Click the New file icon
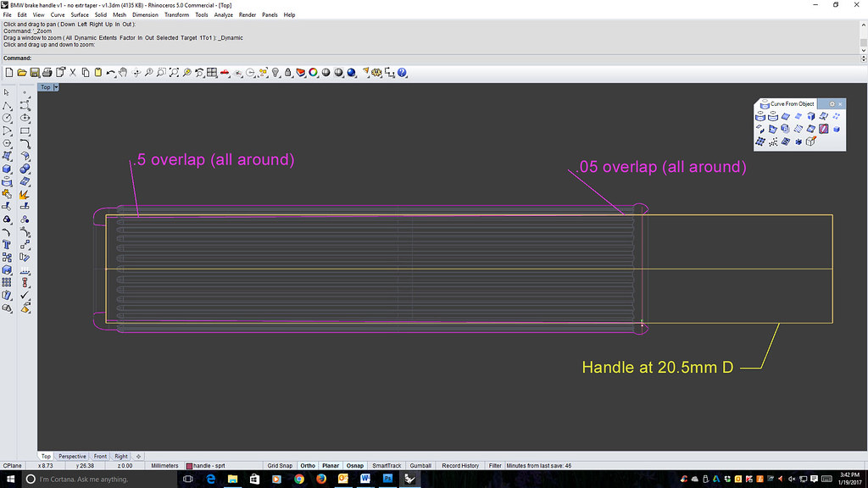This screenshot has width=868, height=488. (x=8, y=73)
